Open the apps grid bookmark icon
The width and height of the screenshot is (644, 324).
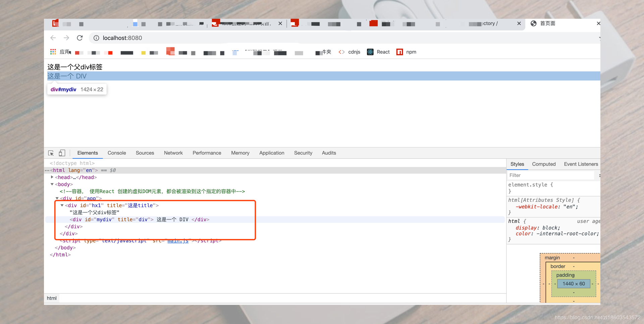point(53,52)
